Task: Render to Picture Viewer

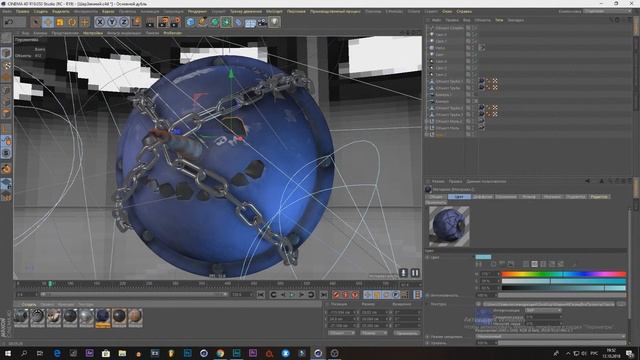Action: (x=163, y=22)
